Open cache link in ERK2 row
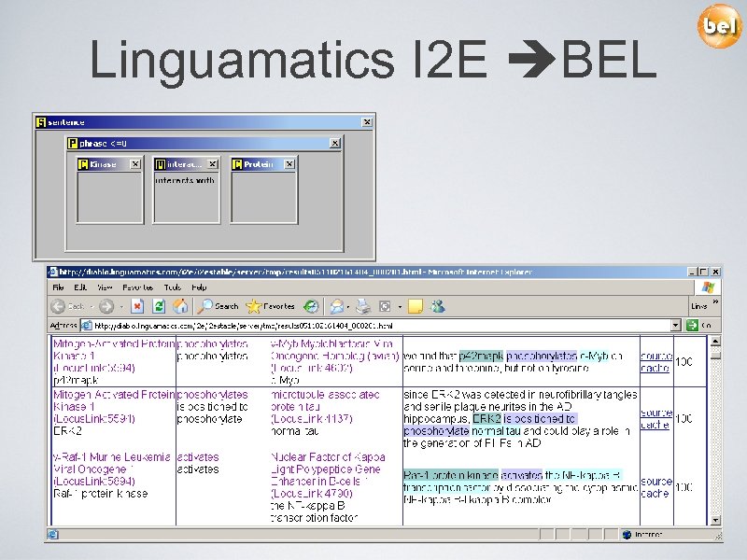 tap(655, 425)
